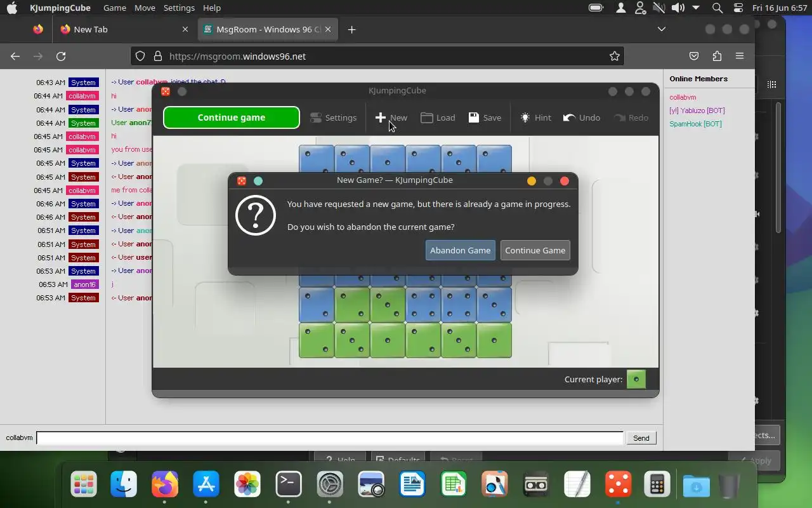The height and width of the screenshot is (508, 812).
Task: Click the Send button in chat
Action: tap(641, 438)
